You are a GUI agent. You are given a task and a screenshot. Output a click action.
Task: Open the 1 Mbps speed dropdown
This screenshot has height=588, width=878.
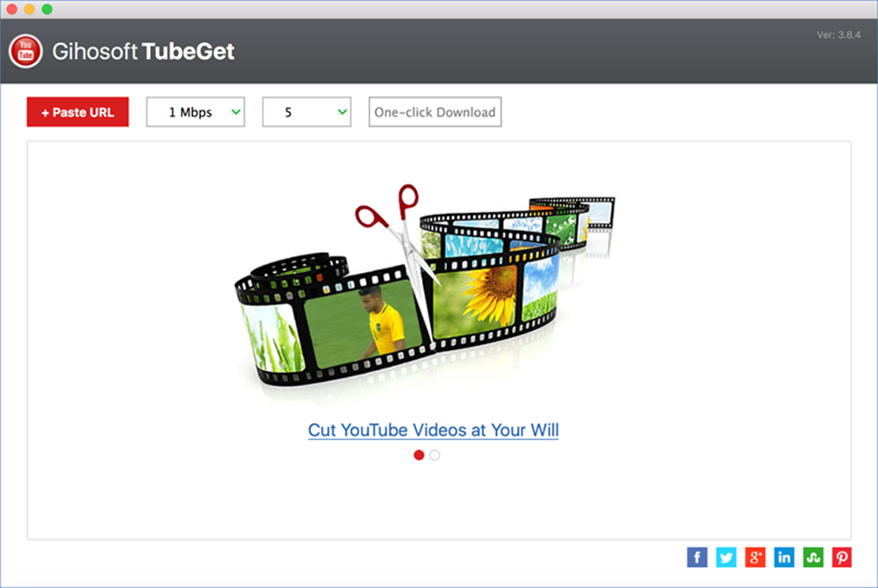pyautogui.click(x=196, y=111)
